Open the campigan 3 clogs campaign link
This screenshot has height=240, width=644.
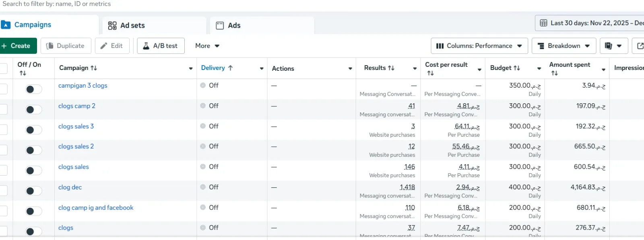[x=83, y=86]
